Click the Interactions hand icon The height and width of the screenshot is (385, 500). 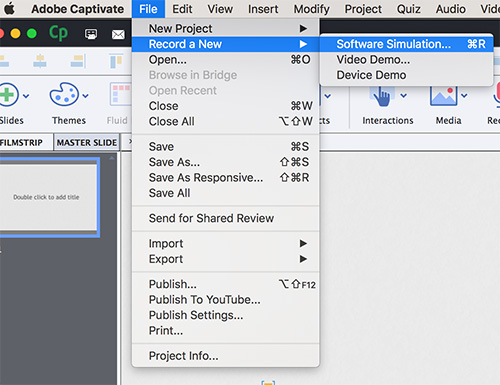pos(382,96)
